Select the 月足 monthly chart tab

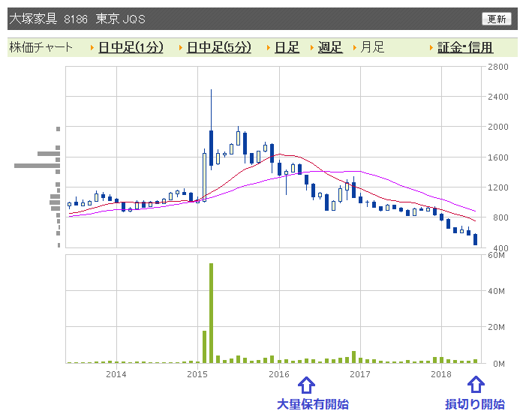pos(372,47)
